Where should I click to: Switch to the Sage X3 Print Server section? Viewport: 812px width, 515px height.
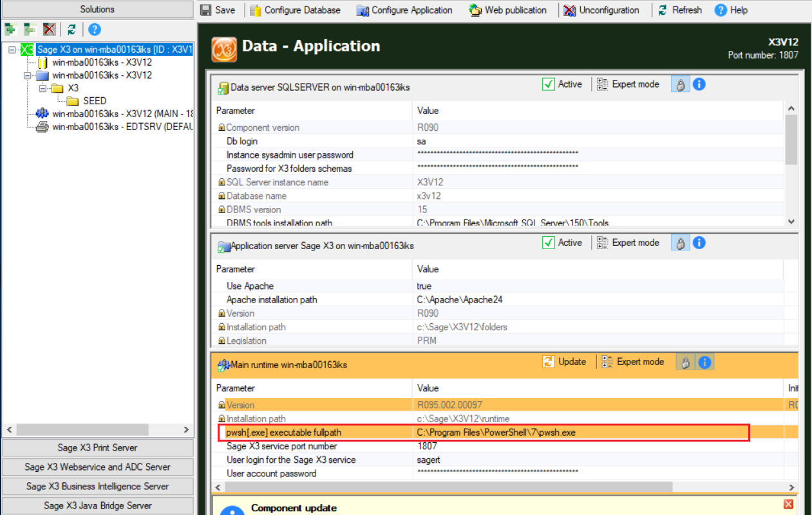97,447
